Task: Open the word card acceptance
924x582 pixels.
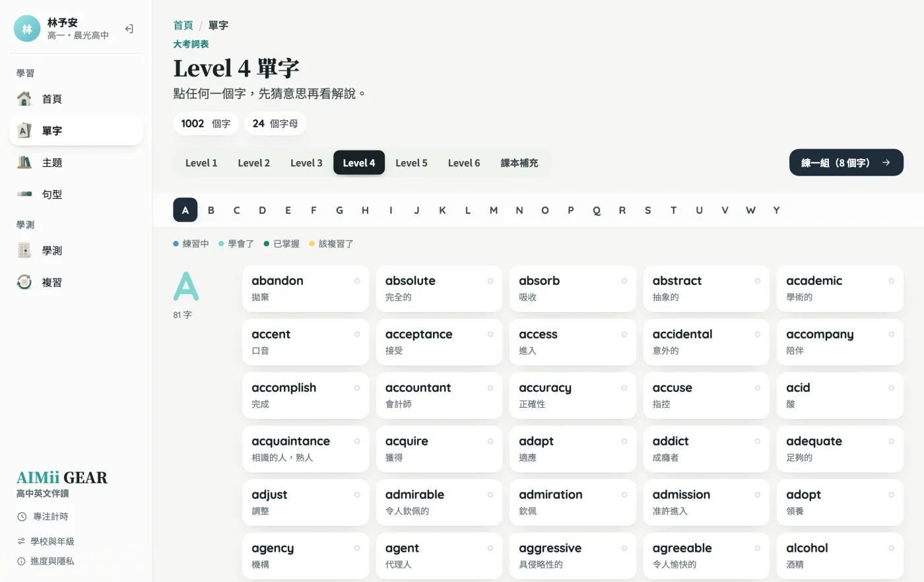Action: click(439, 342)
